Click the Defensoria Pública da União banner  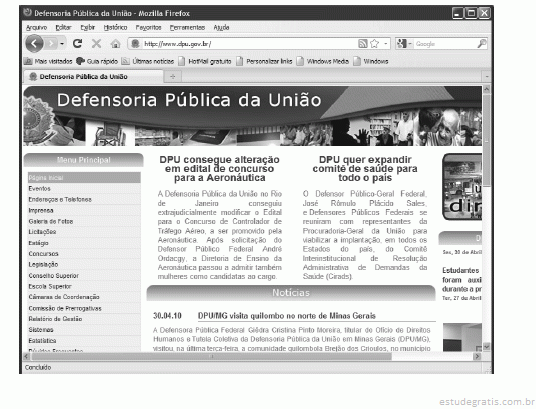[252, 116]
